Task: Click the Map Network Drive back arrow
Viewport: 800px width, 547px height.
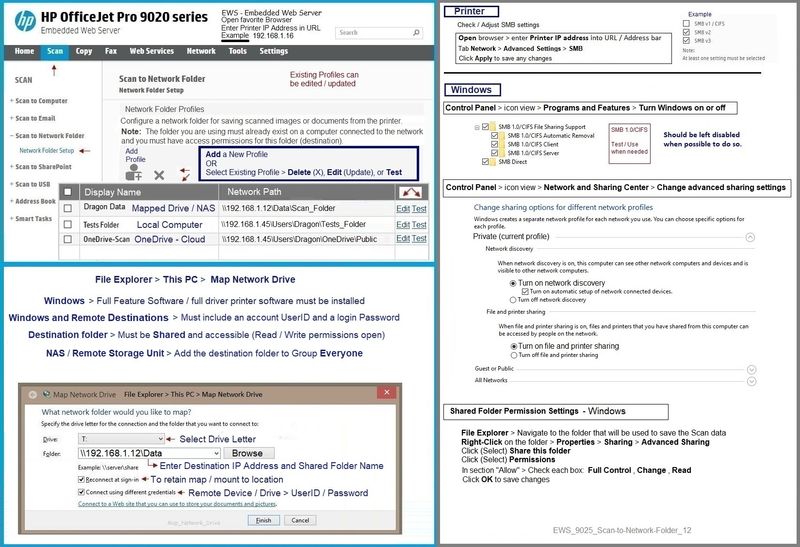Action: [32, 394]
